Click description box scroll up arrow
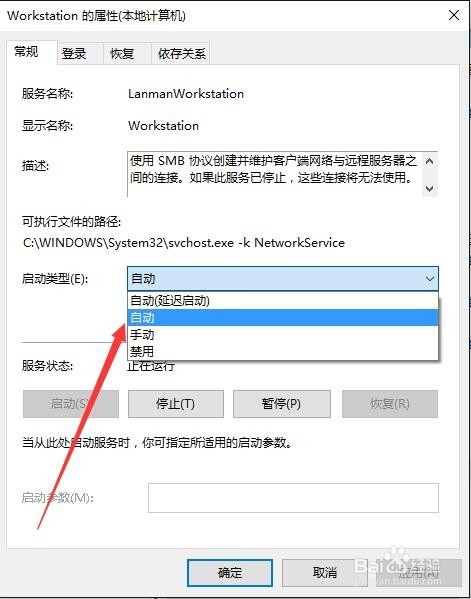This screenshot has width=471, height=599. tap(430, 161)
